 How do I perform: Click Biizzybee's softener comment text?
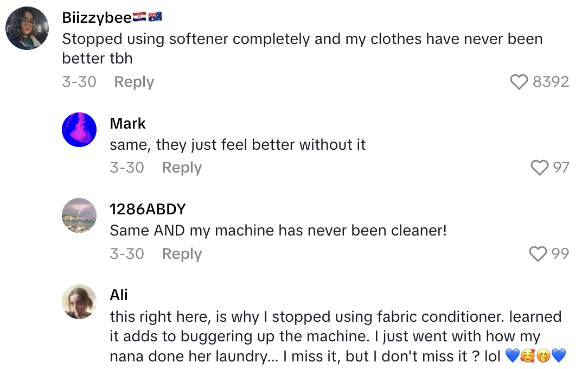(302, 48)
